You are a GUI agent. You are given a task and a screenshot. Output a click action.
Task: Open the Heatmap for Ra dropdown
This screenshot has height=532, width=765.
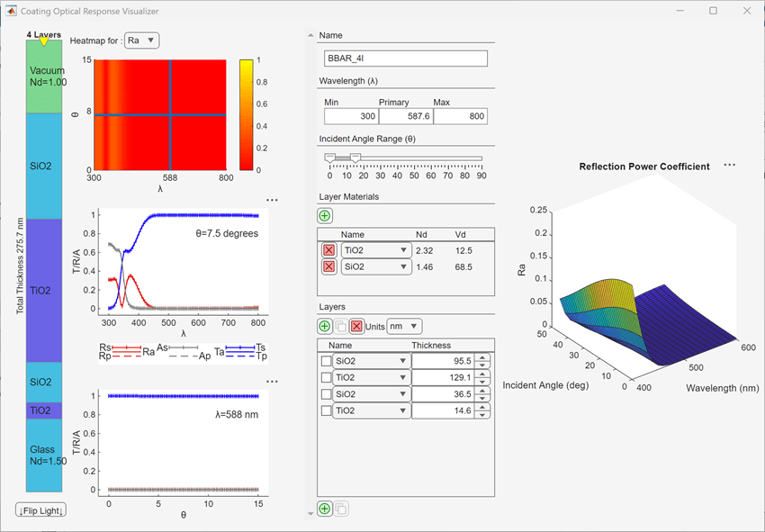click(141, 41)
